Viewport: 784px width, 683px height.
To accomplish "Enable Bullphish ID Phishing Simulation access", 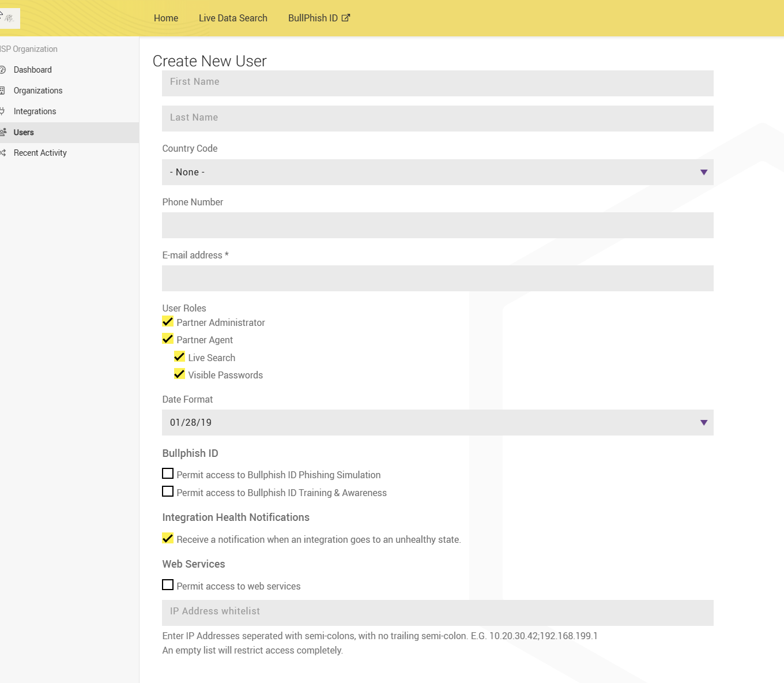I will click(168, 474).
